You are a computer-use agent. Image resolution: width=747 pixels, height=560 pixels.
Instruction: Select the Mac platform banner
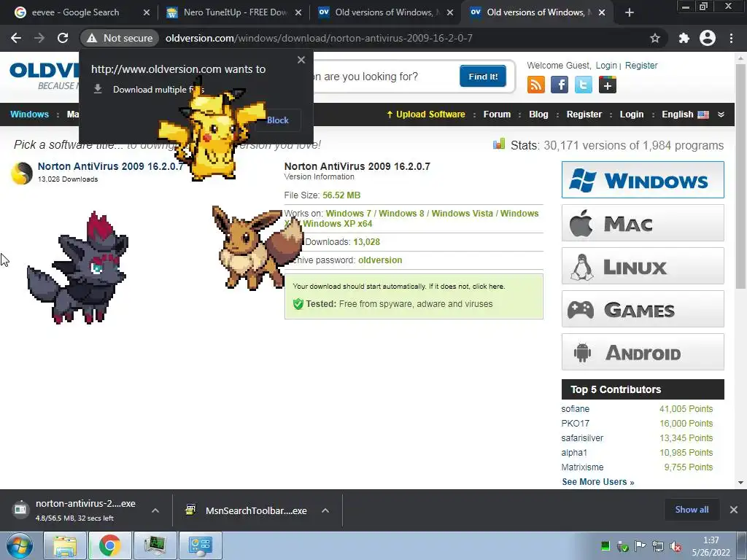pos(643,223)
